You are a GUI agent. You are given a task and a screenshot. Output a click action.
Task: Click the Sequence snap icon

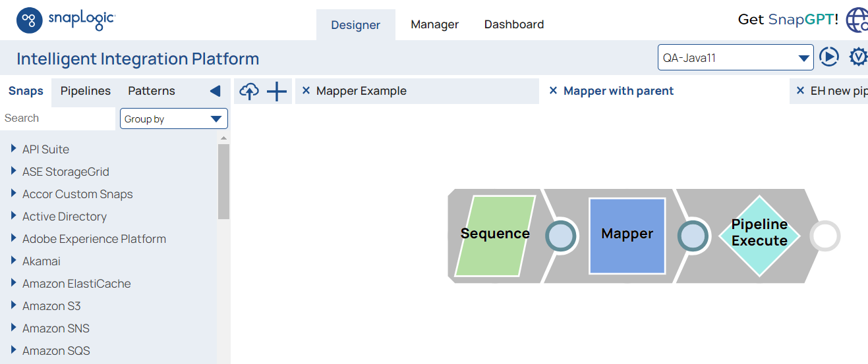click(x=495, y=235)
